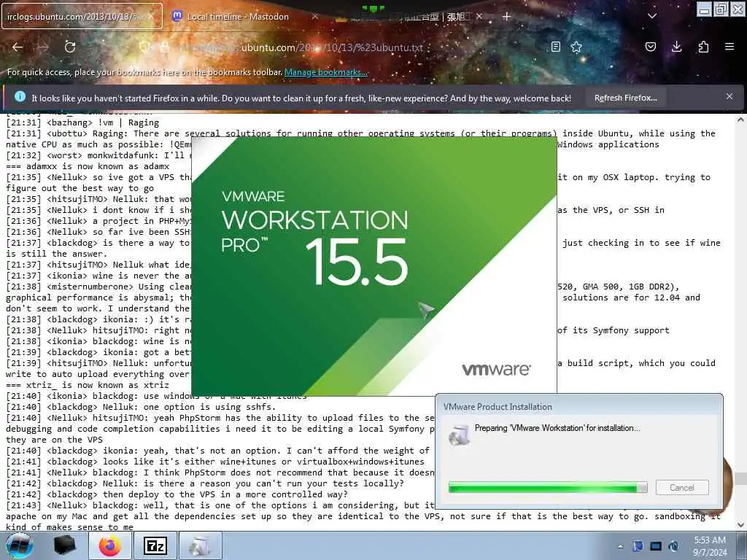Click the site security padlock icon
Viewport: 747px width, 560px height.
click(x=164, y=47)
